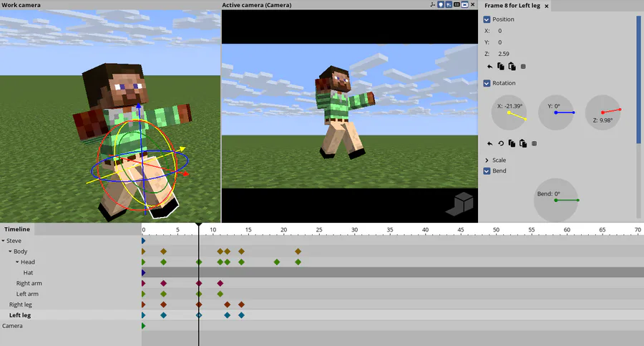Click the X rotation dial
Image resolution: width=644 pixels, height=346 pixels.
coord(509,112)
